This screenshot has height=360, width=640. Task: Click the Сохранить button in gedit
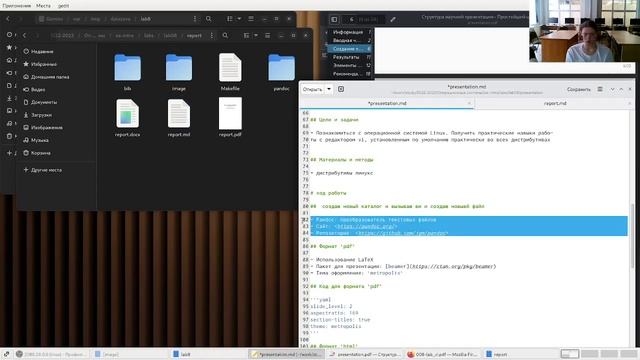pos(578,89)
